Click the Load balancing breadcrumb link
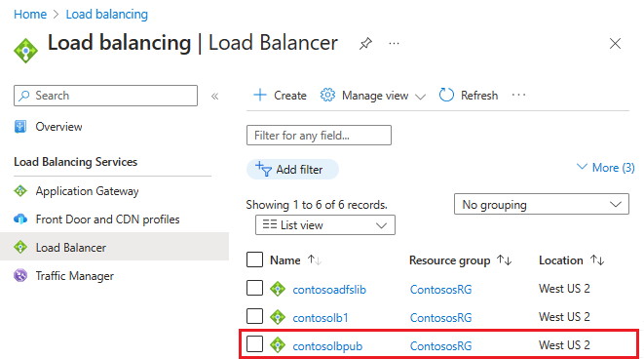The image size is (644, 359). pos(107,14)
